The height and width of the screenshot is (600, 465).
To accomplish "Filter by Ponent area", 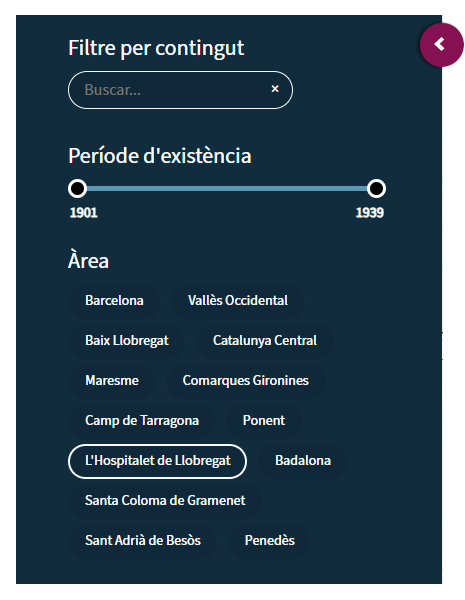I will coord(264,421).
